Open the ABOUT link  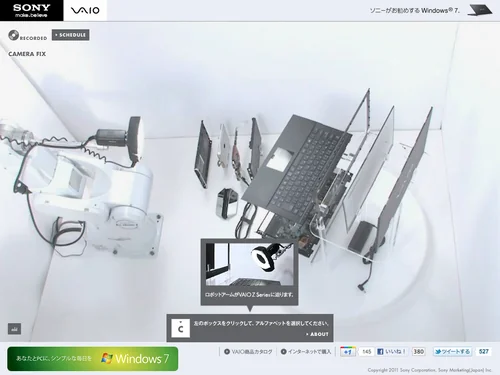(x=317, y=334)
